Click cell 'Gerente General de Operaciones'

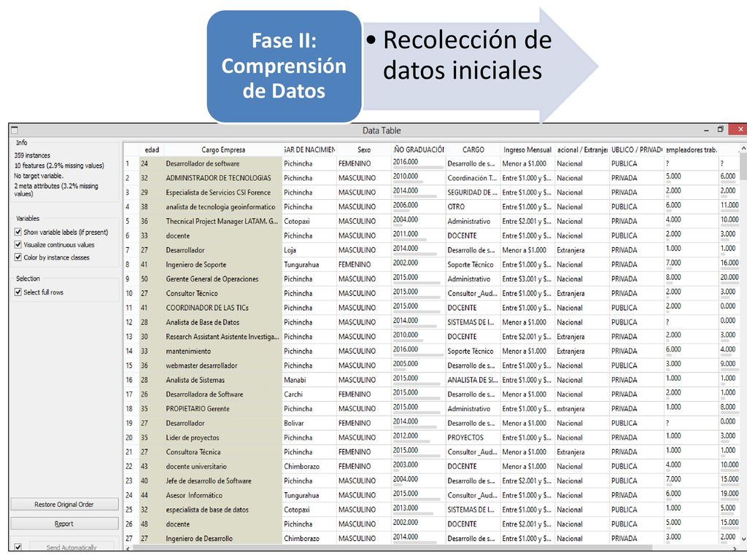click(223, 279)
